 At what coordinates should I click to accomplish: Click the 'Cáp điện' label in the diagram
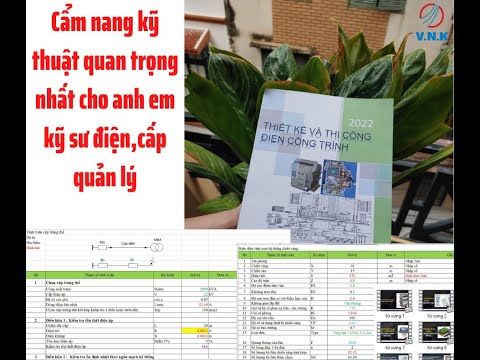pos(128,244)
